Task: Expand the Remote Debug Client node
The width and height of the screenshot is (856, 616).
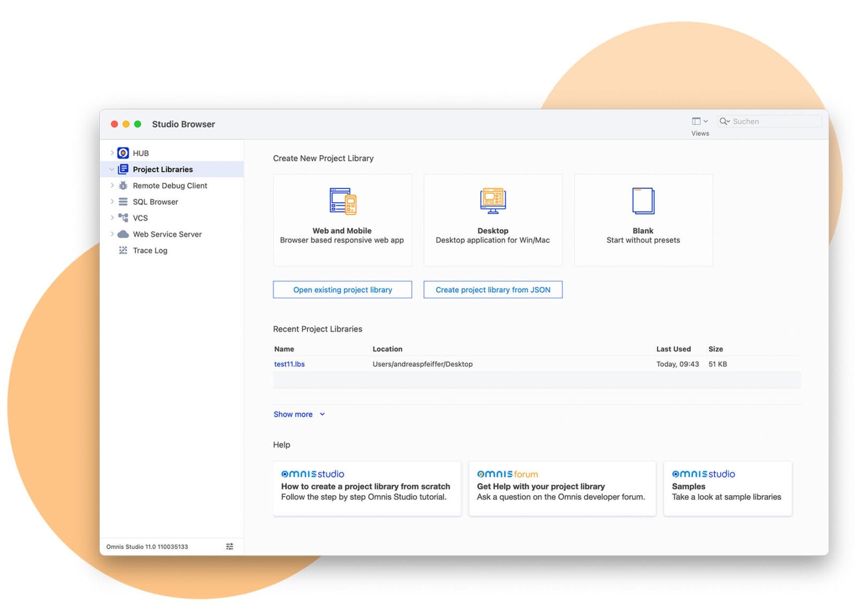Action: (112, 186)
